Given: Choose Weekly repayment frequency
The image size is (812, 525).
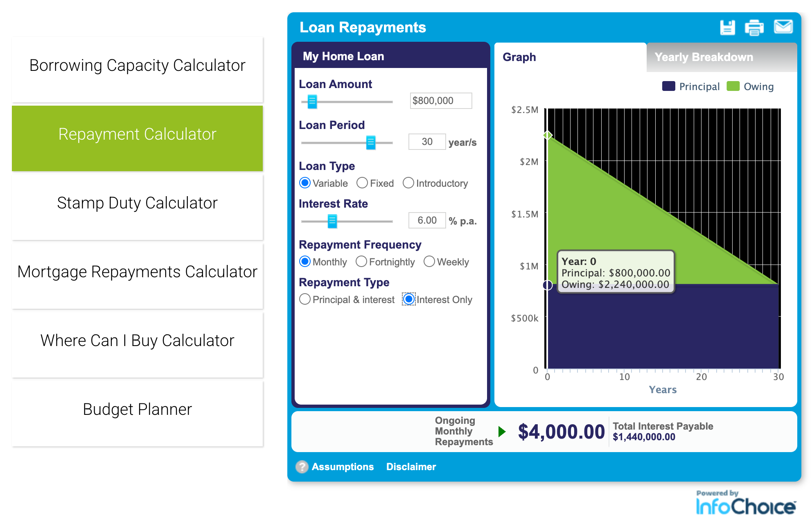Looking at the screenshot, I should point(429,261).
